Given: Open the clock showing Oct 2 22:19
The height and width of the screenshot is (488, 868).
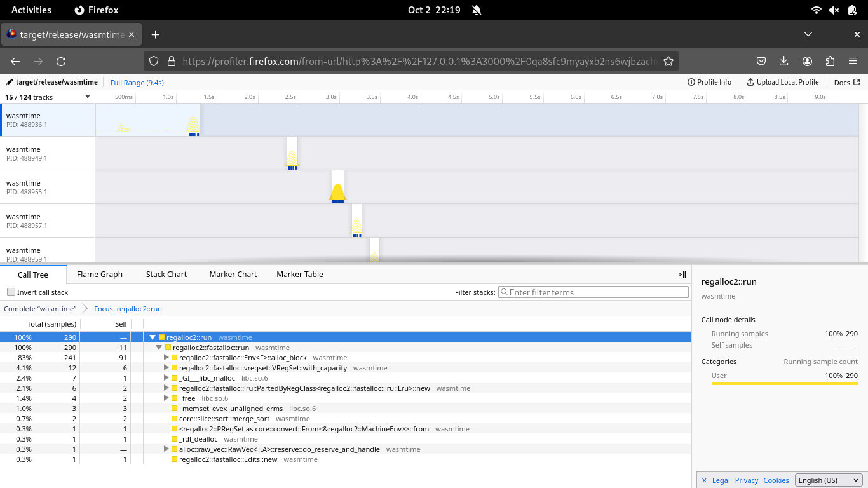Looking at the screenshot, I should coord(434,10).
